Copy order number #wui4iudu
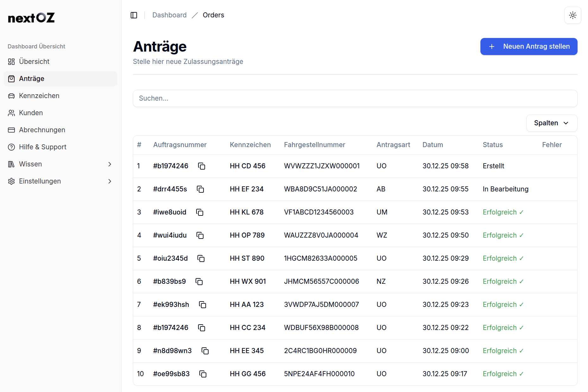 200,235
